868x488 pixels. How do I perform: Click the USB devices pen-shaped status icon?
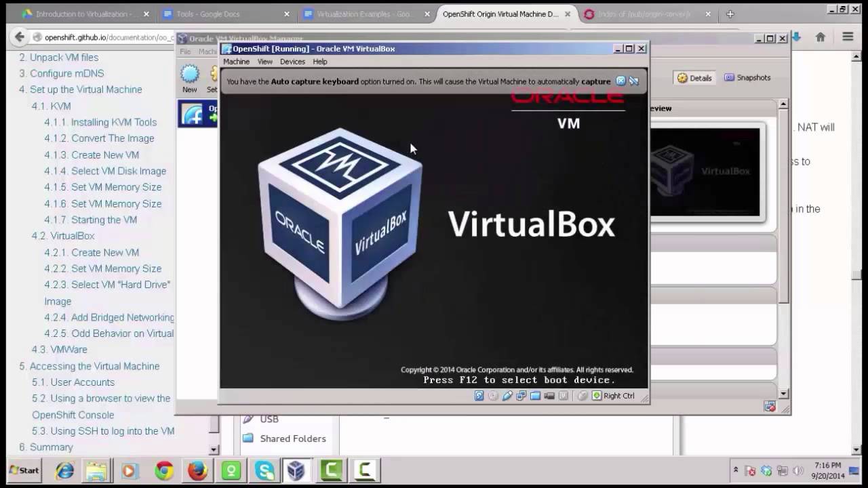pyautogui.click(x=507, y=396)
